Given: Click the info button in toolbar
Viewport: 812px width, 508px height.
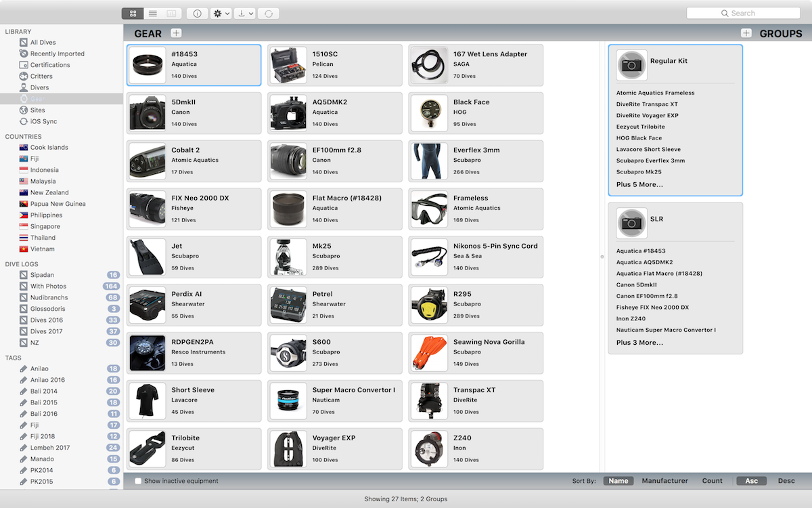Looking at the screenshot, I should coord(197,14).
